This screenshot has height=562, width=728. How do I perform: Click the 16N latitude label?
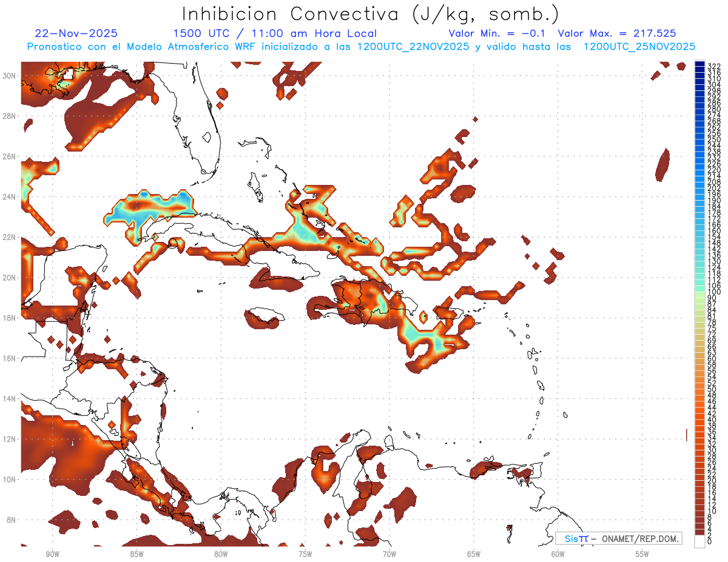[x=10, y=358]
